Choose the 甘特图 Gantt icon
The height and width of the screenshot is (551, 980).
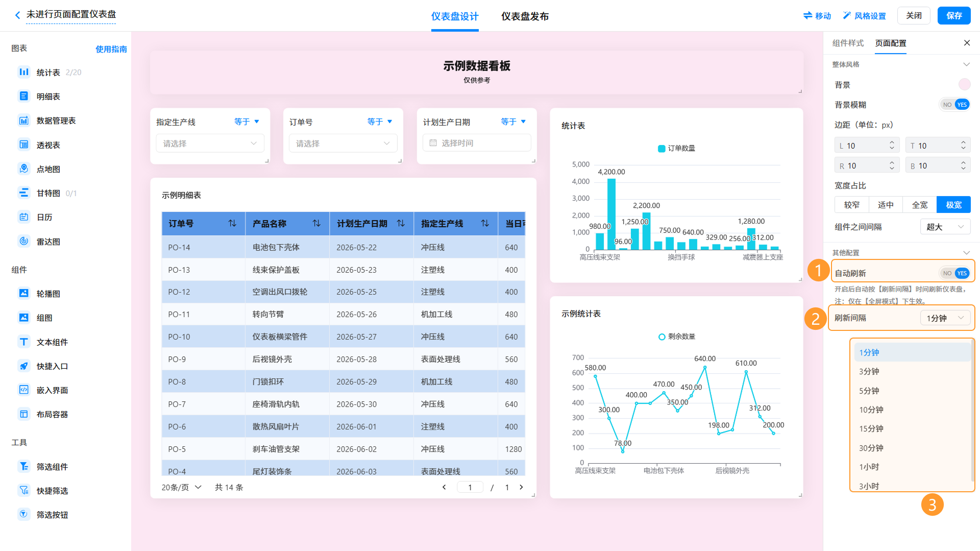(23, 193)
